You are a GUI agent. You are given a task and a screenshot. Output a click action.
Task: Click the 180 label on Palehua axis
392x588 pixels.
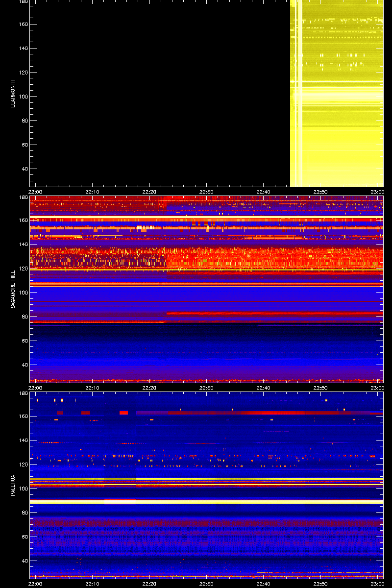point(23,393)
